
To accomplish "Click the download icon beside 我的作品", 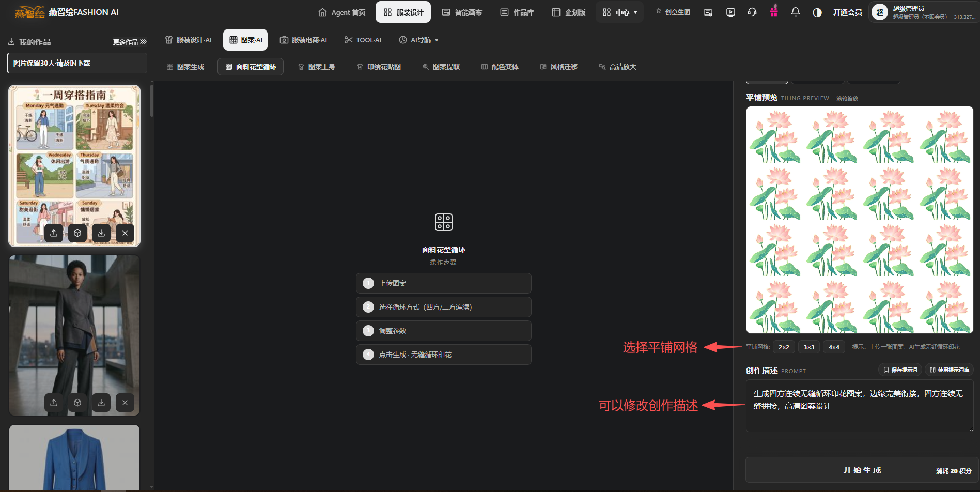I will pyautogui.click(x=11, y=42).
